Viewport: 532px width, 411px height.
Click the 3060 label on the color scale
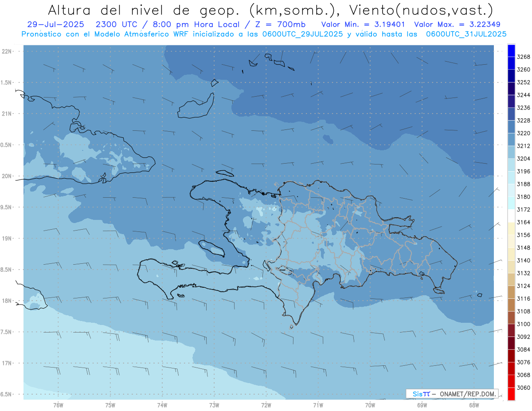524,388
